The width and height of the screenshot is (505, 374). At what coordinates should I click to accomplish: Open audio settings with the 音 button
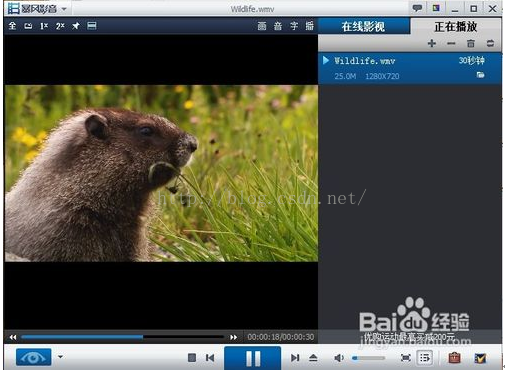click(278, 26)
